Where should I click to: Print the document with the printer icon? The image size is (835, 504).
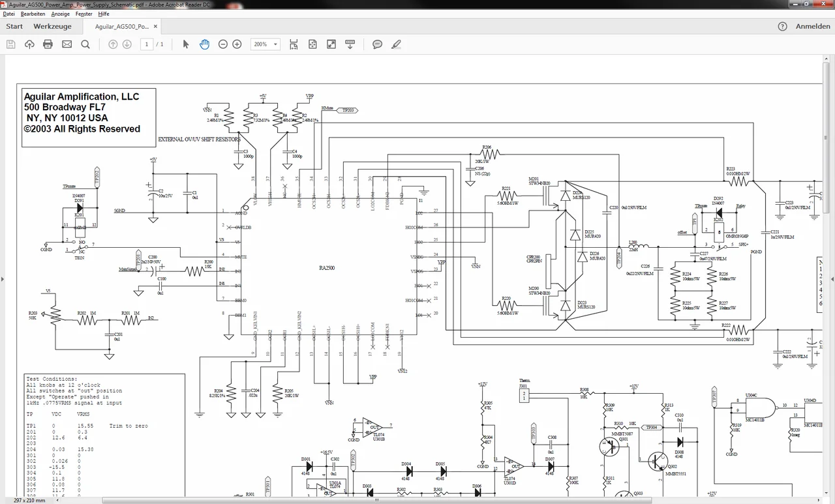pos(48,44)
